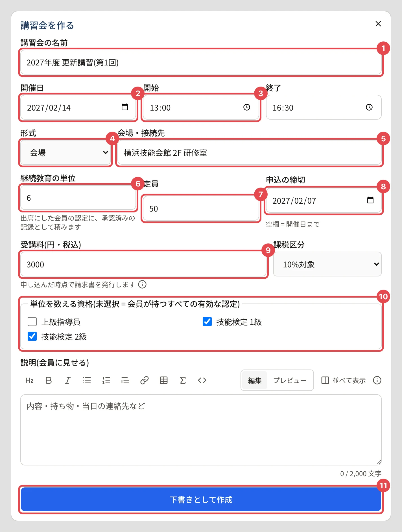The image size is (402, 532).
Task: Insert a code block
Action: coord(202,380)
